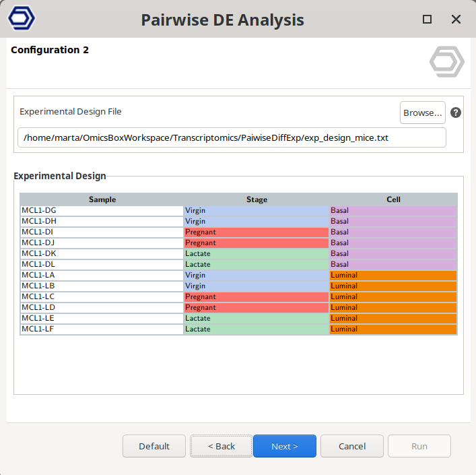Click the Sample column header
The image size is (476, 475).
[x=102, y=199]
